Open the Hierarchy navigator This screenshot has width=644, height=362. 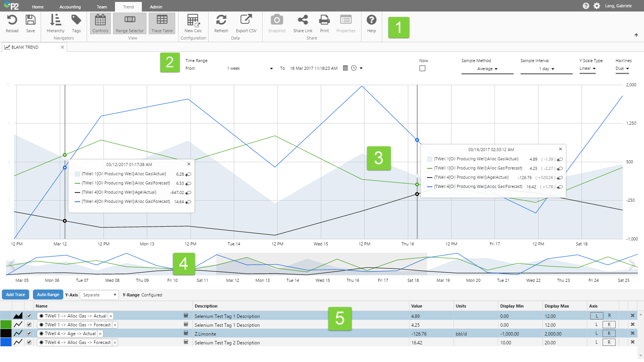pyautogui.click(x=56, y=23)
